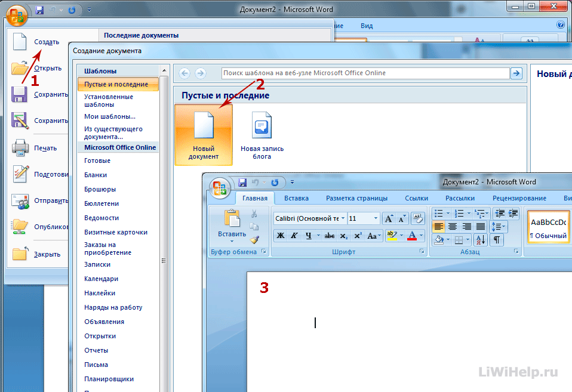Click the Borders icon in paragraph group
Viewport: 572px width, 392px height.
pyautogui.click(x=459, y=240)
